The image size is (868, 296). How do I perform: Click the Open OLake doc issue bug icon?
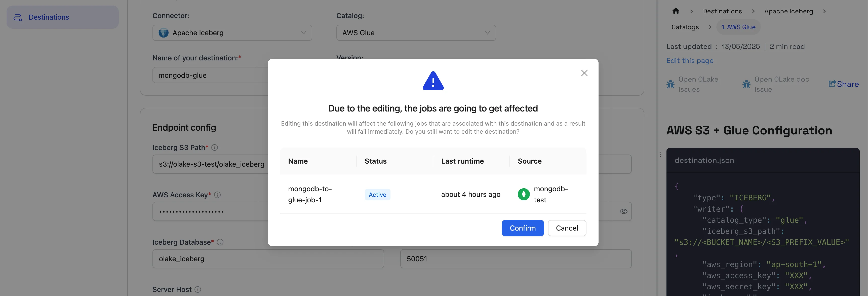point(746,84)
